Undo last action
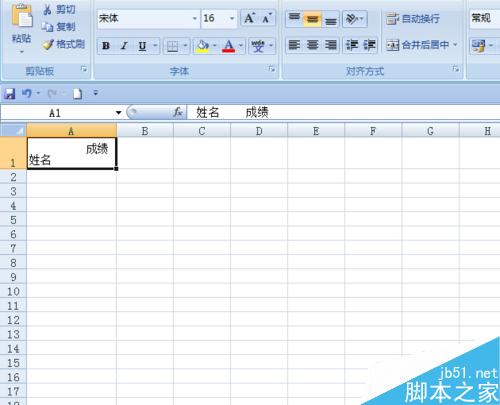This screenshot has width=500, height=405. pyautogui.click(x=27, y=93)
